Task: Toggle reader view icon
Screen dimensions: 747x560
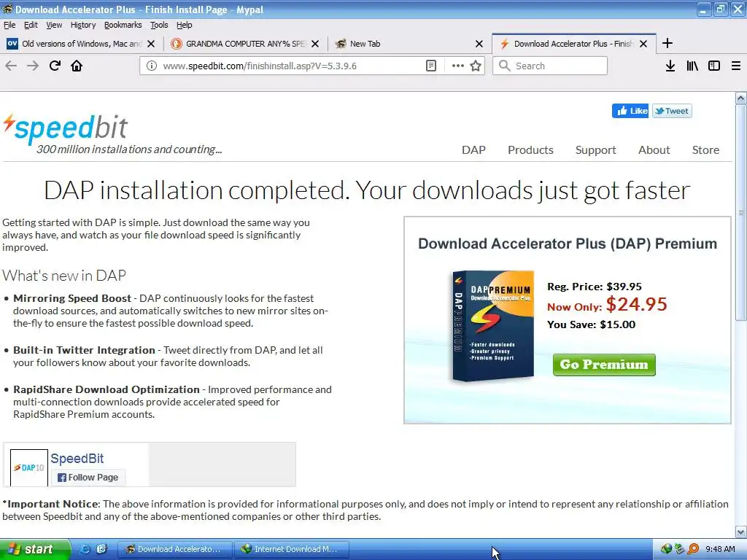Action: [x=431, y=66]
